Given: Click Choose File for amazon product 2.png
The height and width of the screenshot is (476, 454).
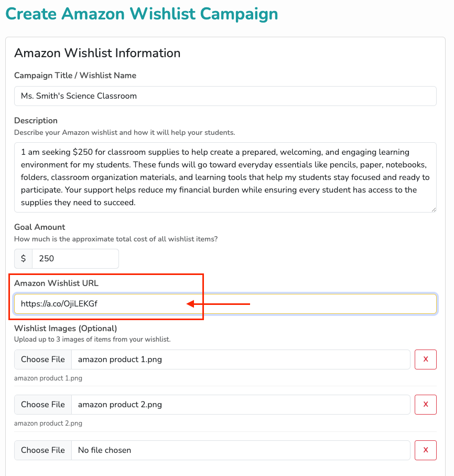Looking at the screenshot, I should pyautogui.click(x=43, y=405).
